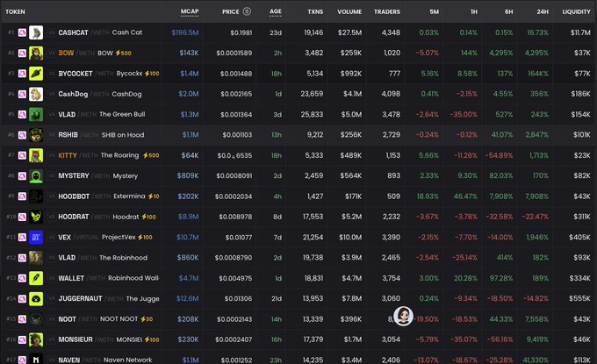Click the pink chain icon in CASHCAT row
Screen dimensions: 597x364
point(23,32)
